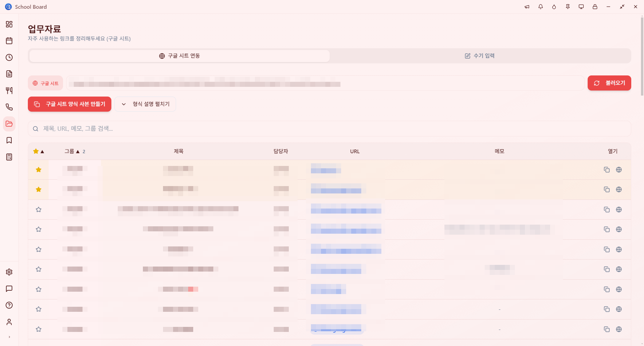644x346 pixels.
Task: Click 구글 시트 양식 사본 만들기 button
Action: tap(69, 104)
